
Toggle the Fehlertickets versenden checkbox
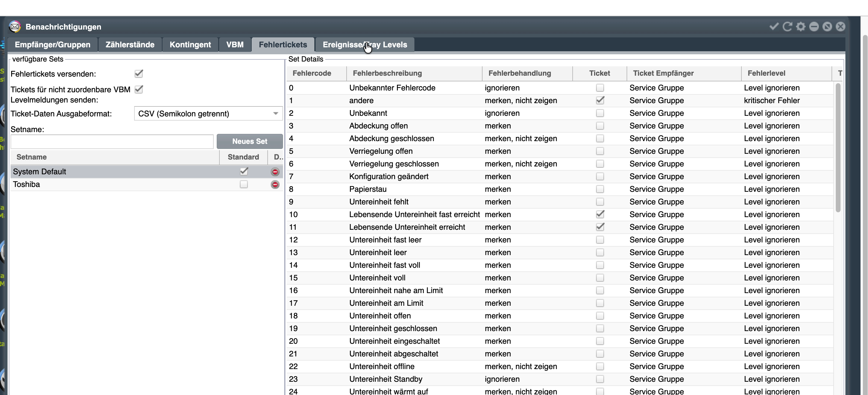pos(139,74)
